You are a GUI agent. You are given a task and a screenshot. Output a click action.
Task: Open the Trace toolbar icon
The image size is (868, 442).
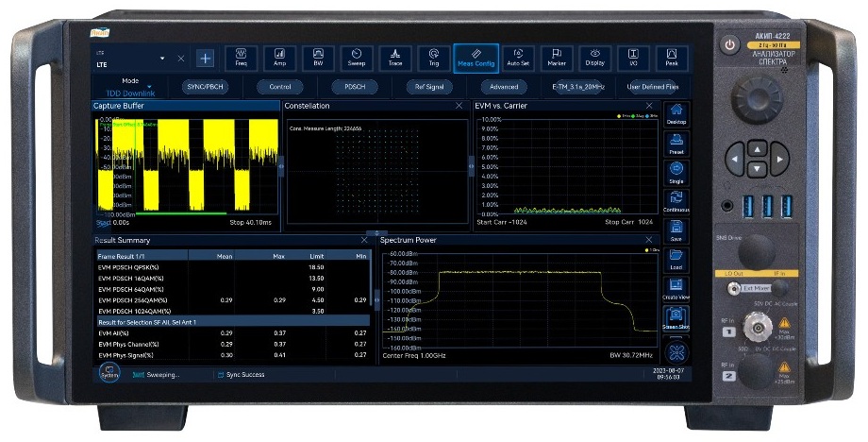click(x=395, y=58)
